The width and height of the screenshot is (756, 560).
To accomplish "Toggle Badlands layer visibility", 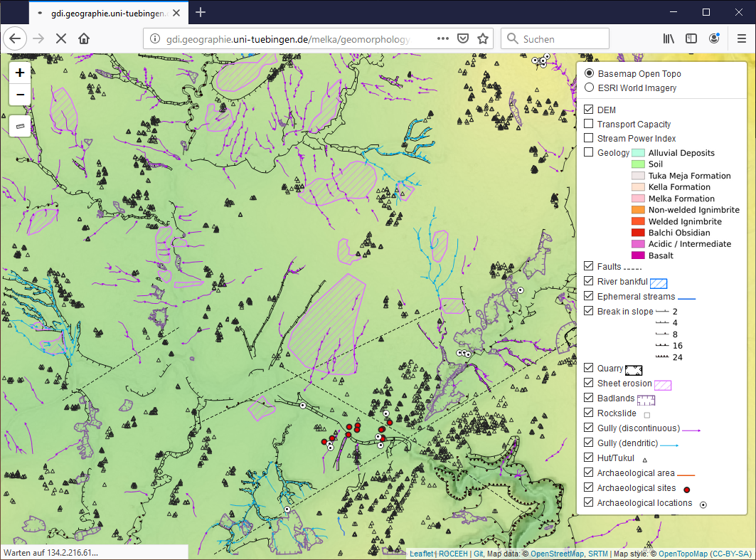I will click(x=588, y=398).
